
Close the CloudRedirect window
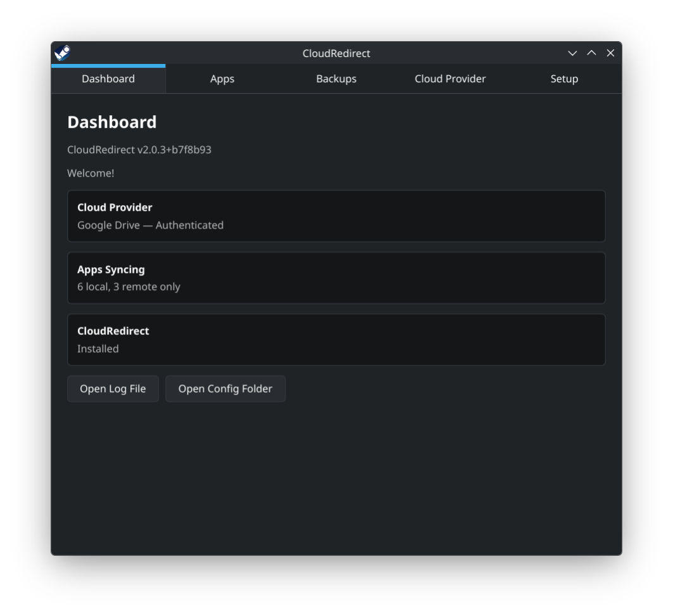tap(610, 53)
